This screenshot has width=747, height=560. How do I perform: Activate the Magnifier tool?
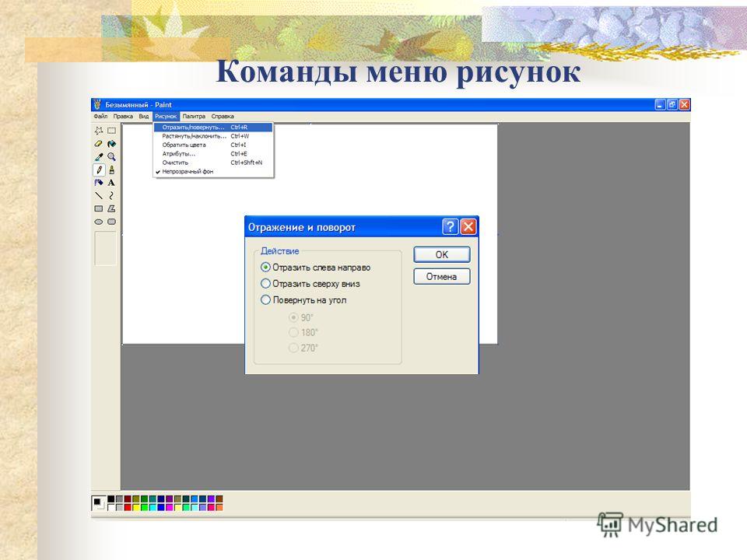(111, 156)
